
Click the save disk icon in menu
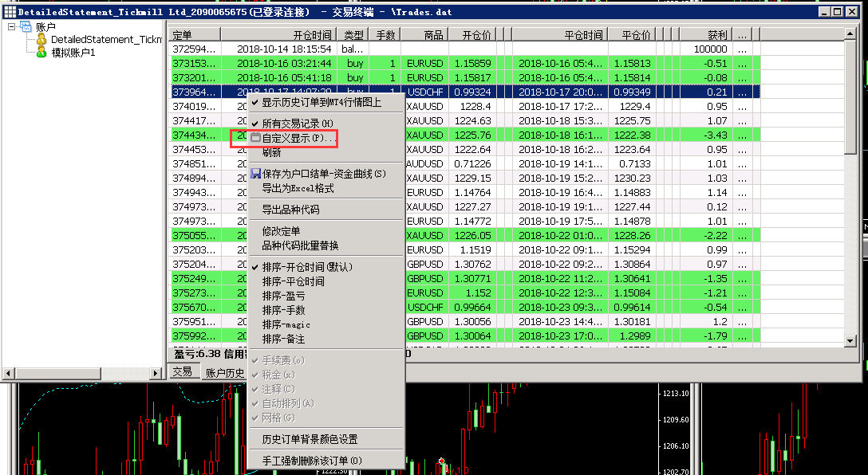tap(255, 174)
